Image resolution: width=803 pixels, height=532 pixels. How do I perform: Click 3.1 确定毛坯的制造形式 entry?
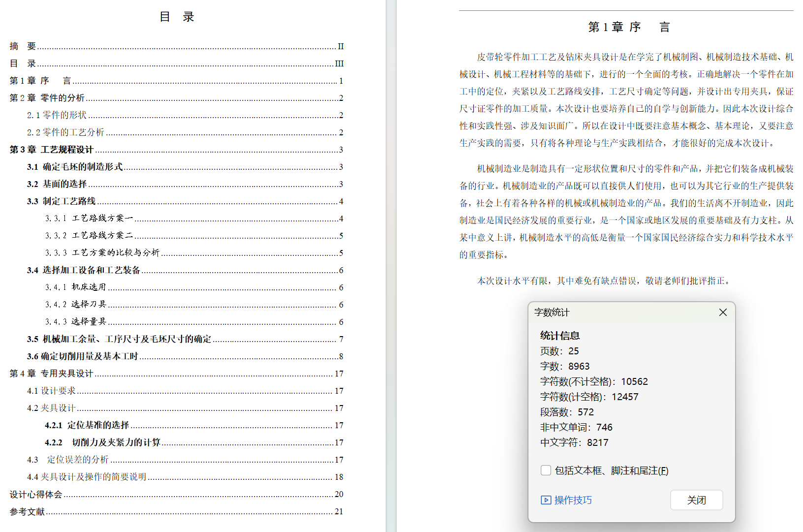75,167
